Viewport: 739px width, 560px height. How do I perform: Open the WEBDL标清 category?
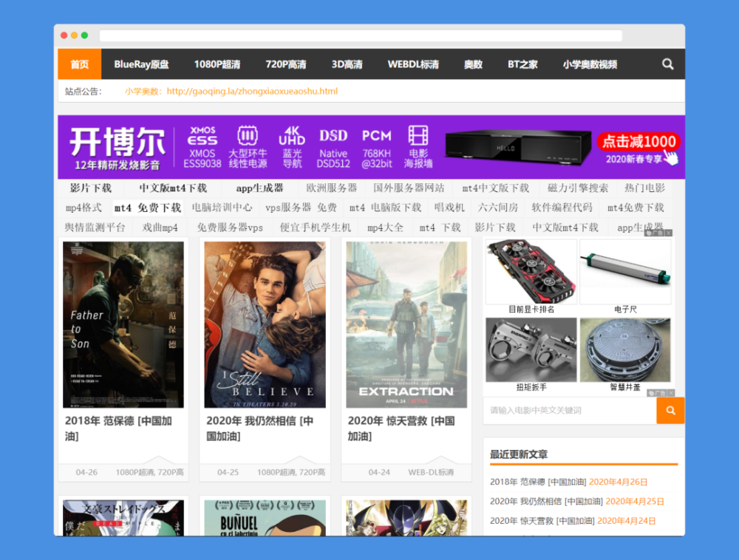click(413, 64)
